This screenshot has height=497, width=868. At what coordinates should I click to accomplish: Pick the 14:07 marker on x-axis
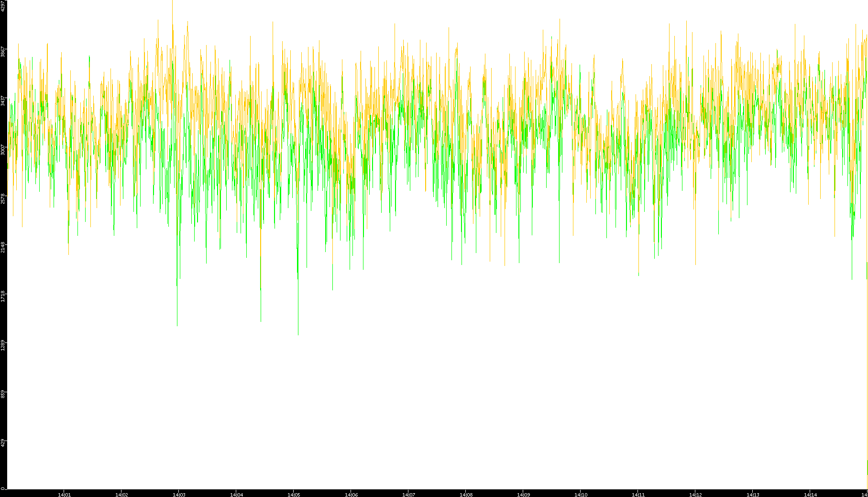click(x=408, y=495)
